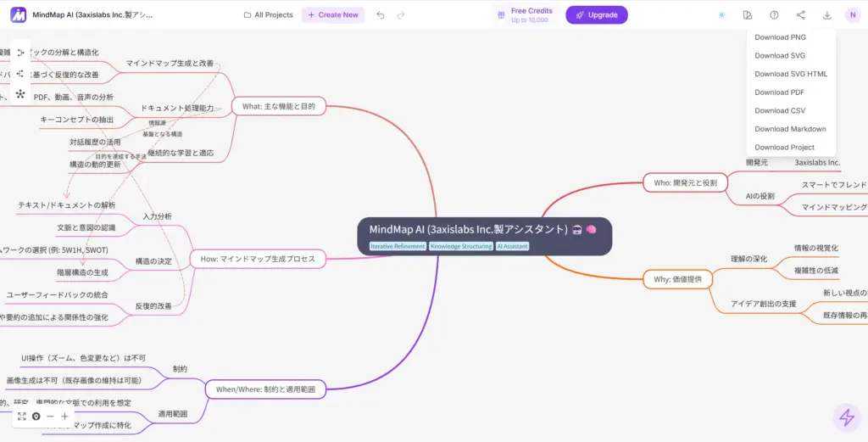Click the download icon dropdown
This screenshot has width=868, height=442.
(827, 15)
